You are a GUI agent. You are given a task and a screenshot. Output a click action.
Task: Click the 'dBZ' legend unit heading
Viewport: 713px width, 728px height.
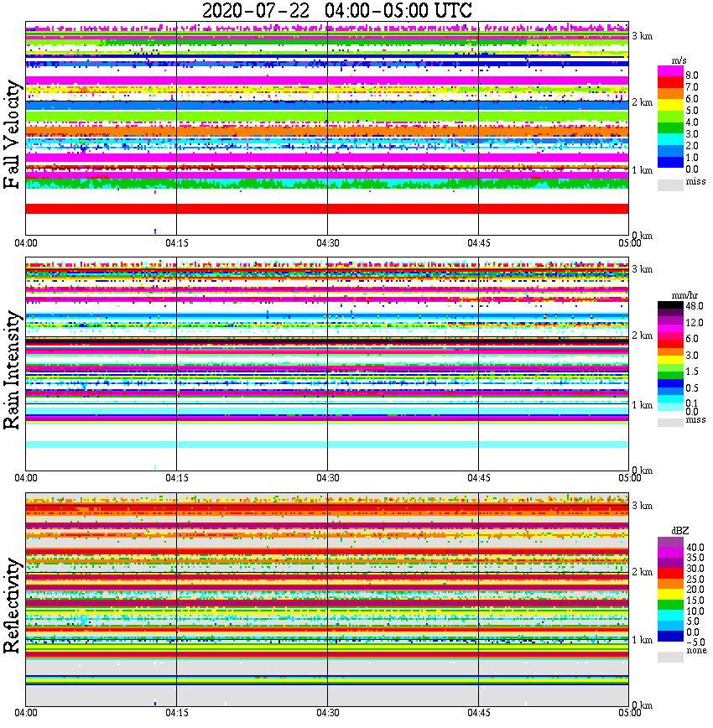coord(680,531)
